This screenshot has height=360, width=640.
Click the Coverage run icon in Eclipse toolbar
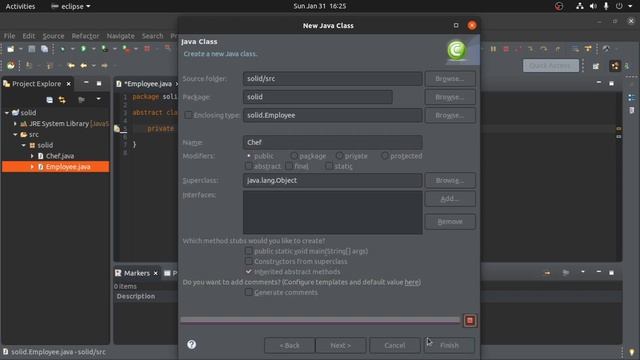pyautogui.click(x=104, y=49)
